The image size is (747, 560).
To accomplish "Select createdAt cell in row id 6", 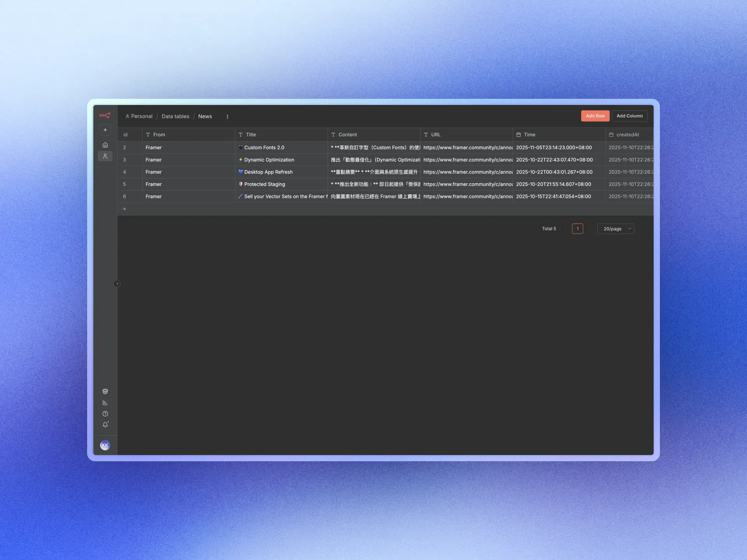I will tap(630, 196).
